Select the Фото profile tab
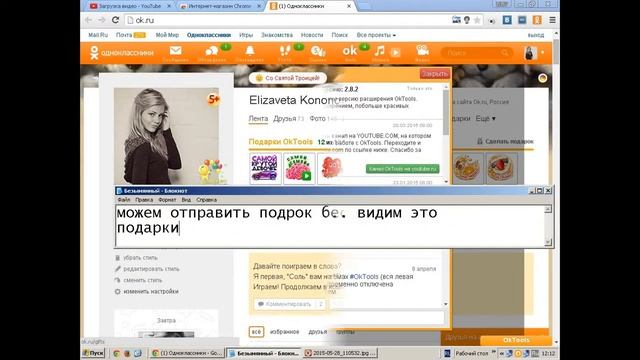The height and width of the screenshot is (360, 640). click(317, 118)
